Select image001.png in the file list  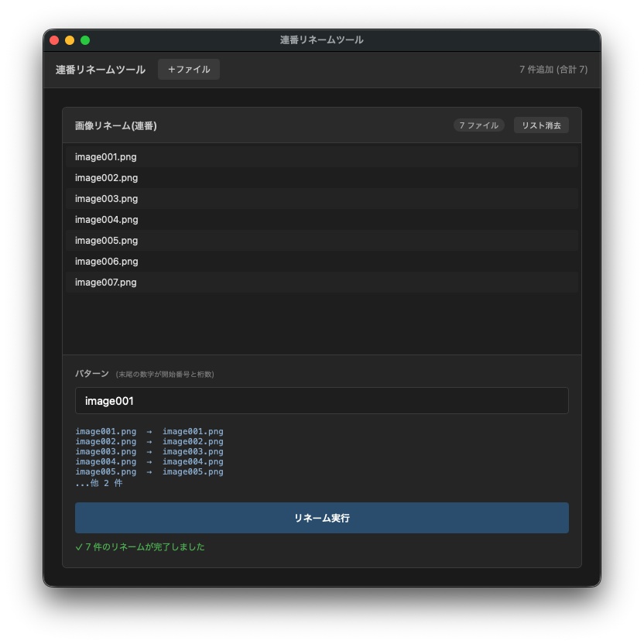[321, 157]
